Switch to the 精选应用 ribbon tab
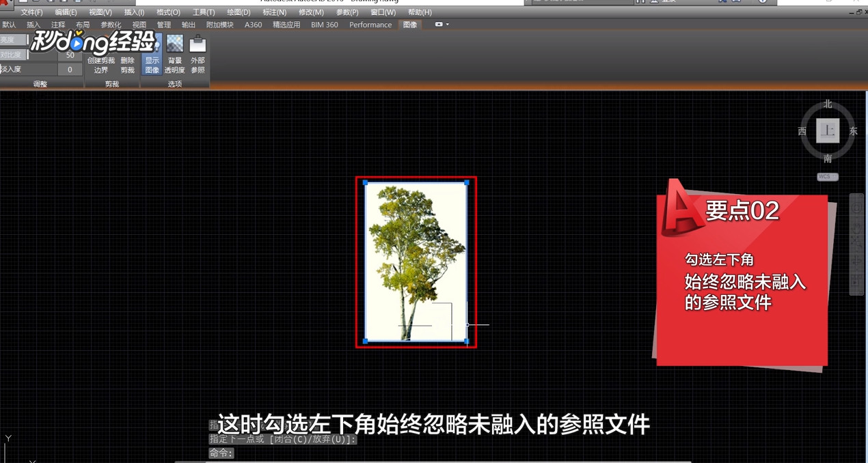The width and height of the screenshot is (868, 463). pyautogui.click(x=286, y=25)
